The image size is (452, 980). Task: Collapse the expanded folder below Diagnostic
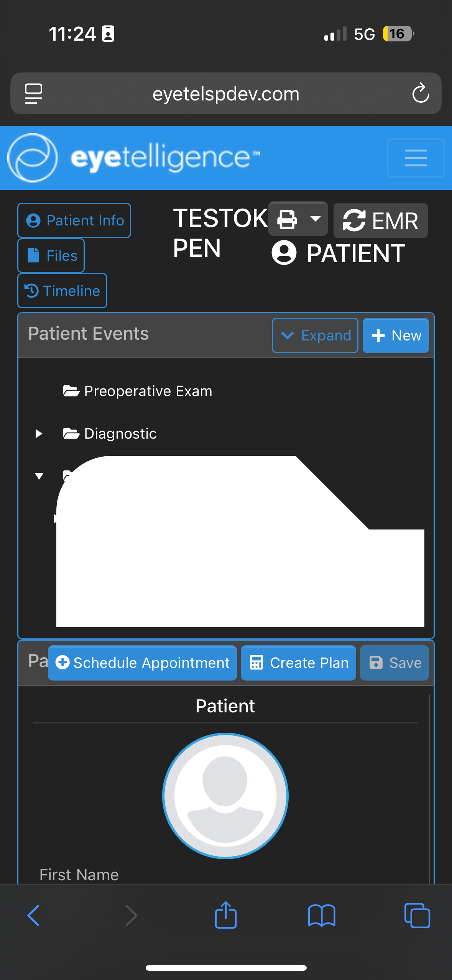[x=39, y=476]
